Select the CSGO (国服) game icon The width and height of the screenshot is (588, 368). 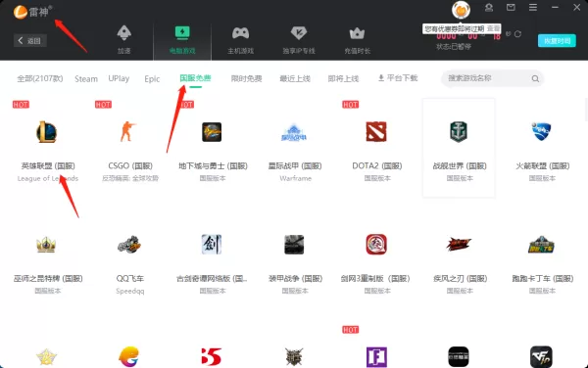click(127, 131)
